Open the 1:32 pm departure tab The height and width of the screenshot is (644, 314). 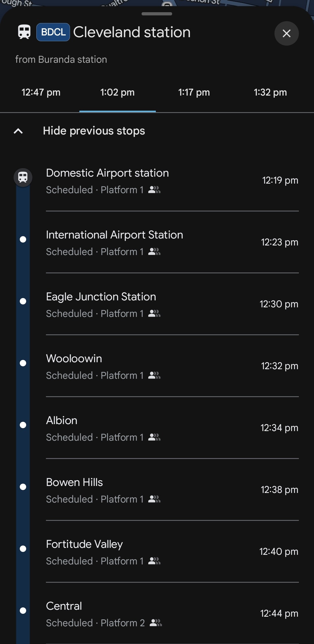270,92
